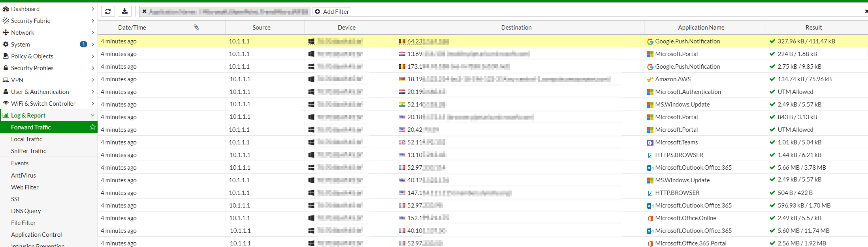Click the attachment paperclip column header
The height and width of the screenshot is (247, 868).
196,27
